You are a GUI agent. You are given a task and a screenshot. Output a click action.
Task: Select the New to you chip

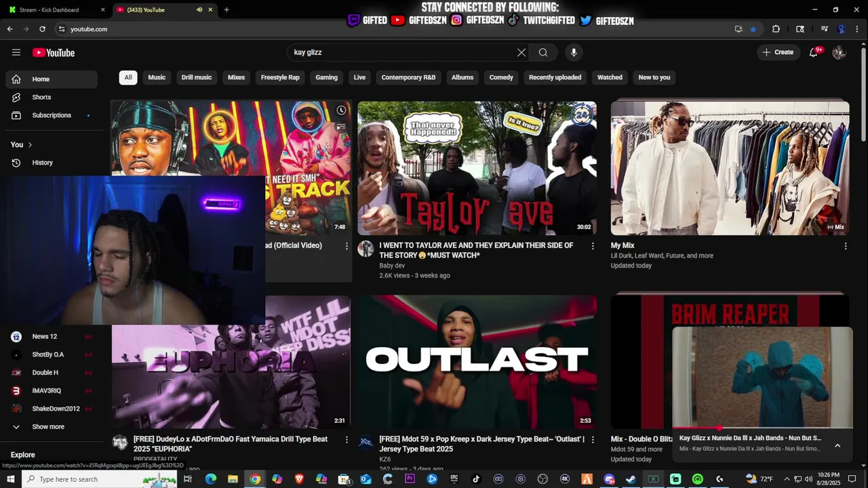654,77
